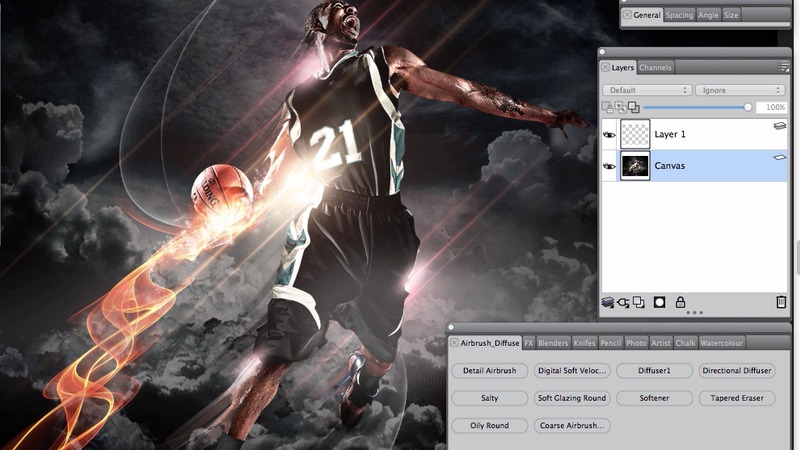This screenshot has height=450, width=800.
Task: Open the Layers panel options menu icon
Action: click(783, 67)
